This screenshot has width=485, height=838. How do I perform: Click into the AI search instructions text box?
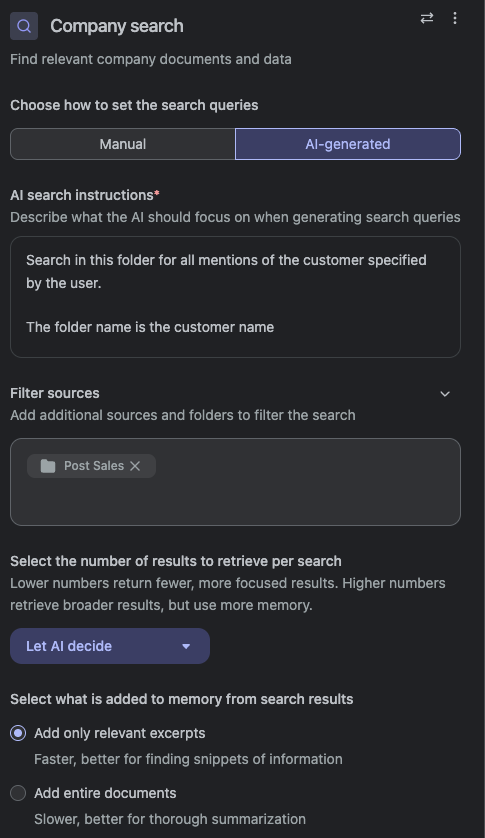[x=235, y=297]
